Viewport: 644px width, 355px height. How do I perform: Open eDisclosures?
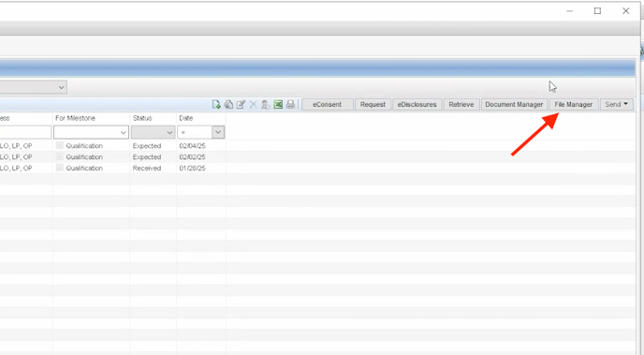(417, 104)
